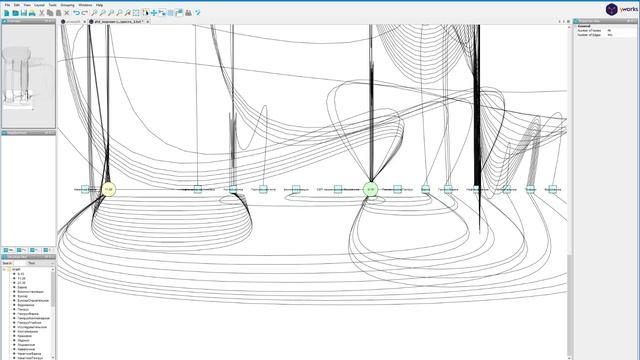Print the graph with the printer icon
Viewport: 640px width, 360px height.
(32, 13)
